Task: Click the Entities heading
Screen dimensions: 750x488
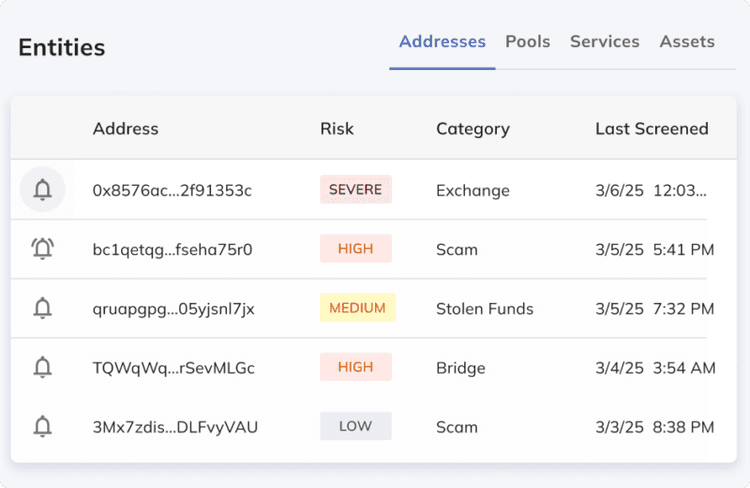Action: [62, 47]
